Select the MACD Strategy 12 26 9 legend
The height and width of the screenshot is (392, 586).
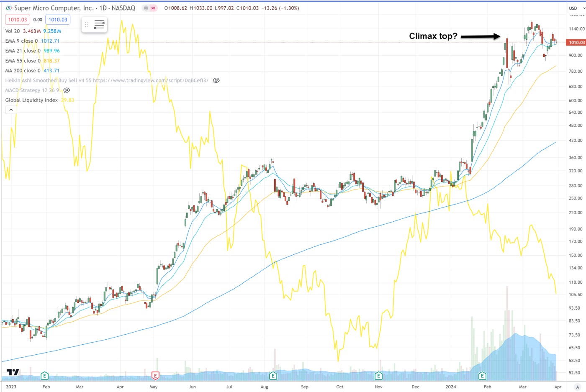[32, 90]
